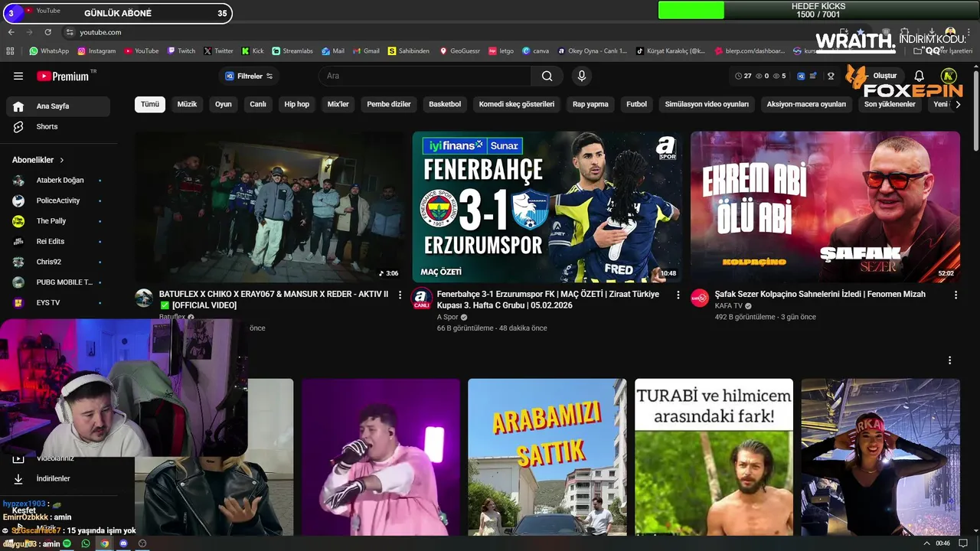This screenshot has height=551, width=980.
Task: Open the Filtreler filter dropdown
Action: [249, 76]
